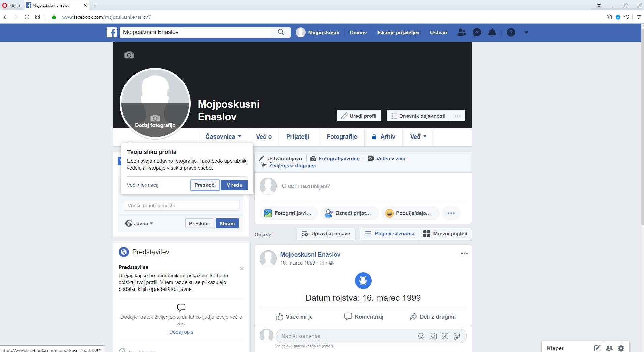Screen dimensions: 644x352
Task: Switch to Mrežni pogled grid view
Action: [445, 234]
